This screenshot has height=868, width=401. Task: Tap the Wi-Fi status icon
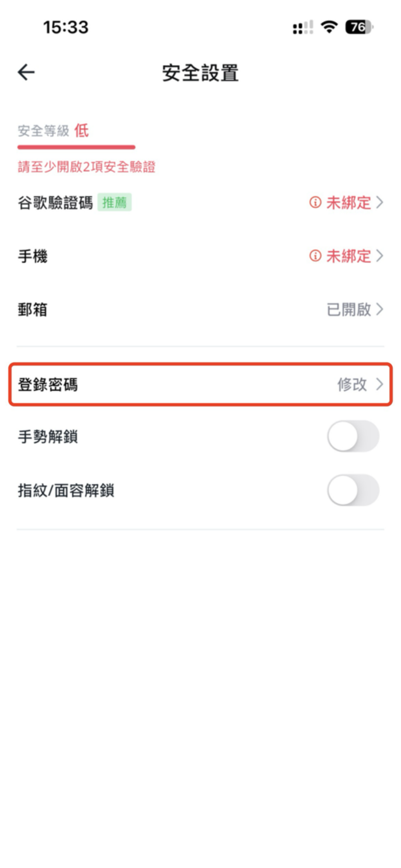point(329,27)
